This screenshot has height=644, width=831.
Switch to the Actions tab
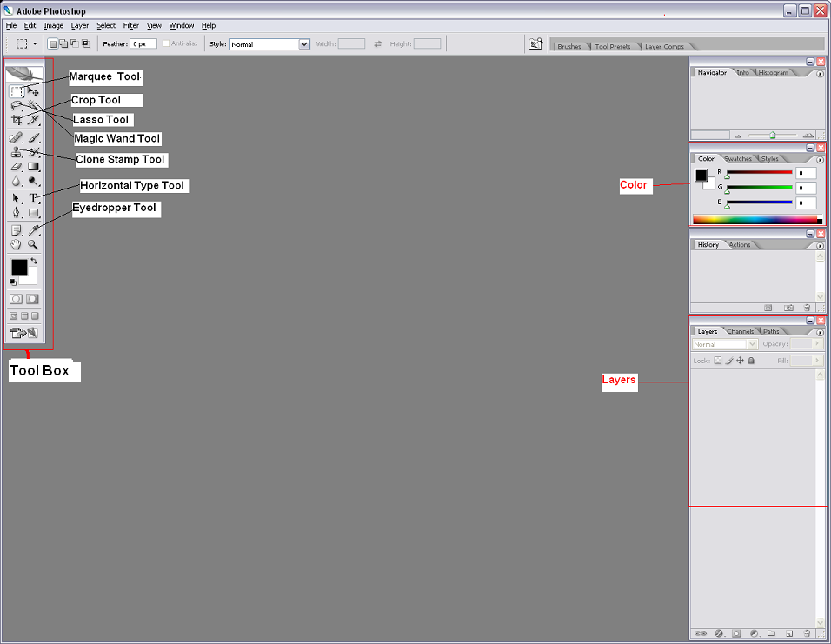740,245
